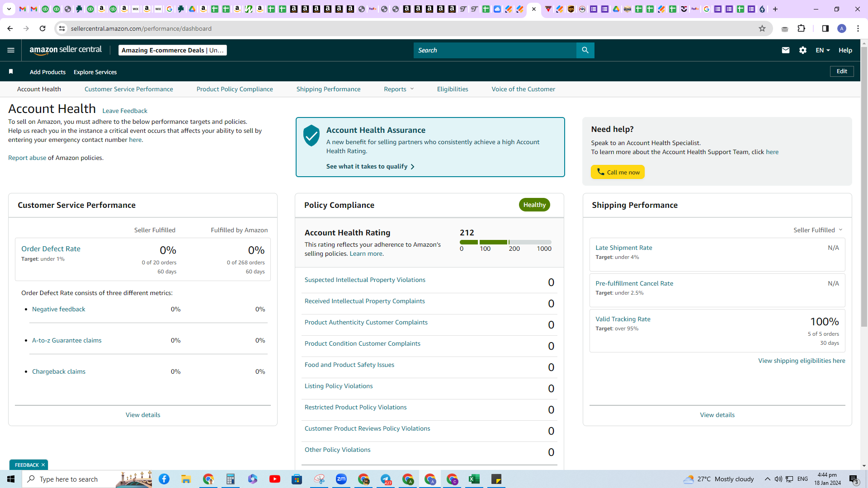The width and height of the screenshot is (868, 488).
Task: Open Suspected Intellectual Property Violations
Action: click(x=365, y=280)
